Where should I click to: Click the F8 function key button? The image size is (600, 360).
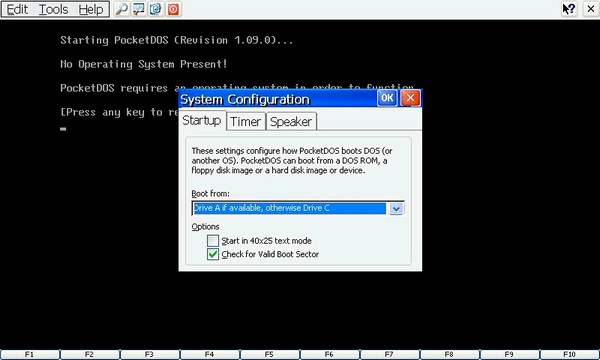click(450, 354)
